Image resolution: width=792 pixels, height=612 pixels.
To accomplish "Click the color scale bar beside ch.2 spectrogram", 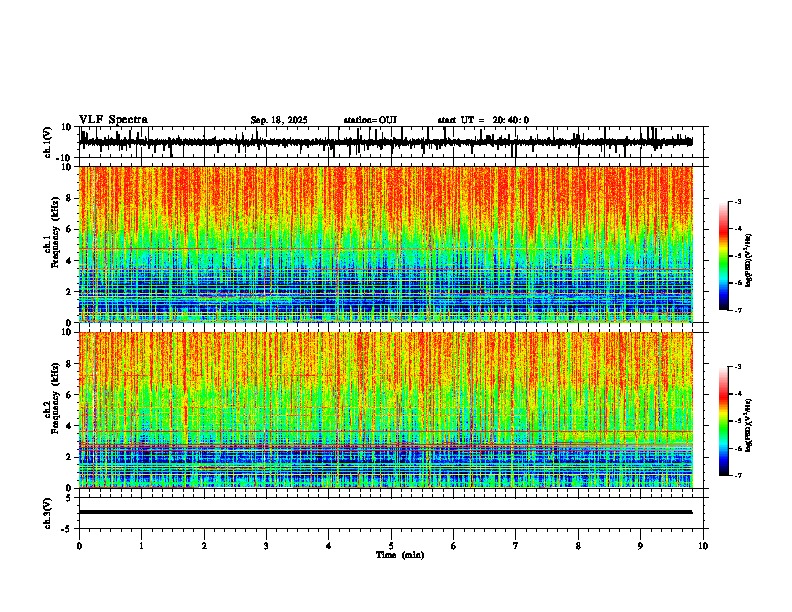I will point(724,421).
